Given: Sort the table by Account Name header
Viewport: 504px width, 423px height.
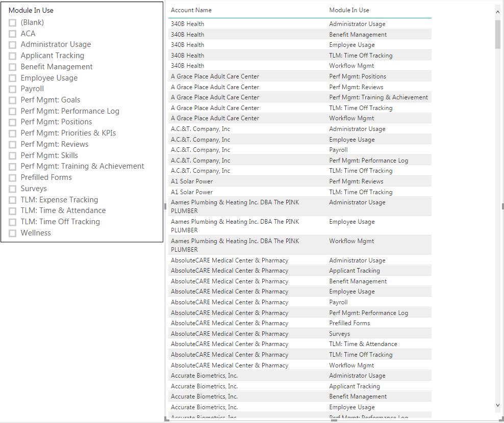Looking at the screenshot, I should [191, 10].
